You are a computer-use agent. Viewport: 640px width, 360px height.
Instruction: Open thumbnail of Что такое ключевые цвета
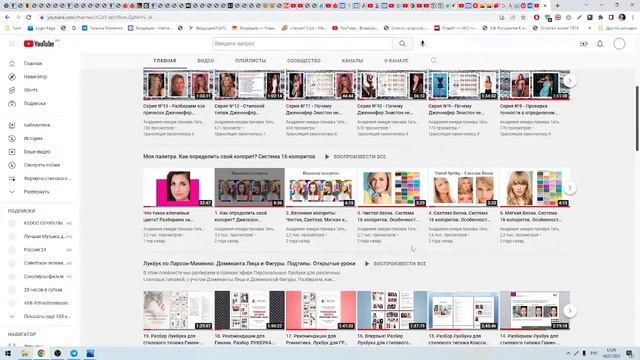tap(178, 187)
